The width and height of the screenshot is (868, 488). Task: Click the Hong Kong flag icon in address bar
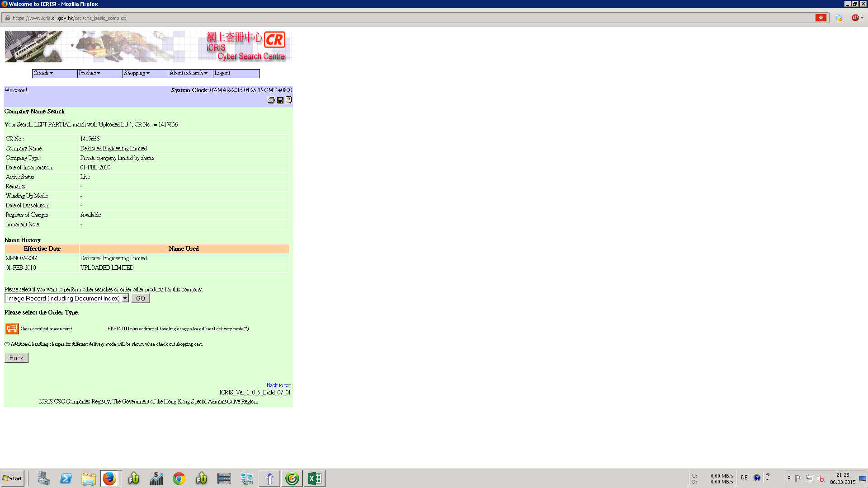point(821,18)
